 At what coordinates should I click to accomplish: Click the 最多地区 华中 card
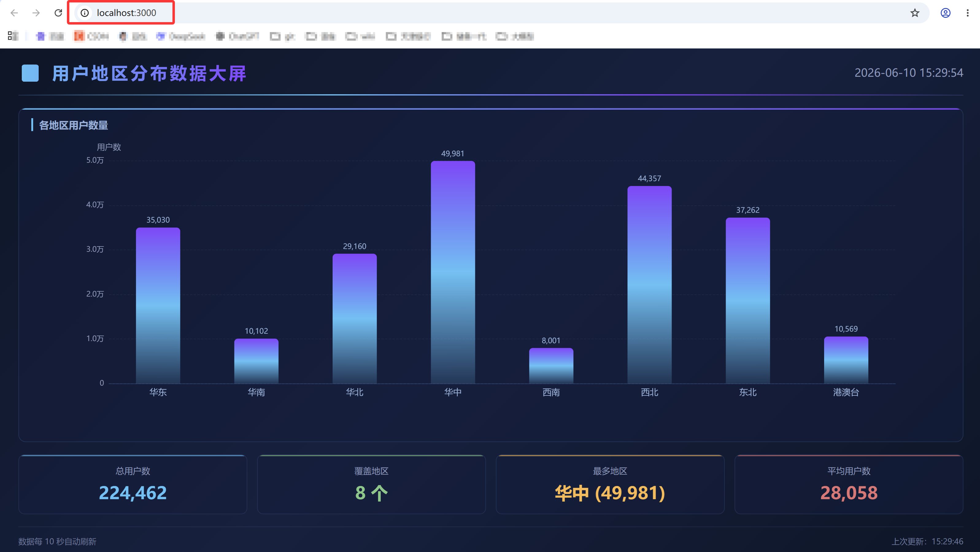pyautogui.click(x=610, y=484)
